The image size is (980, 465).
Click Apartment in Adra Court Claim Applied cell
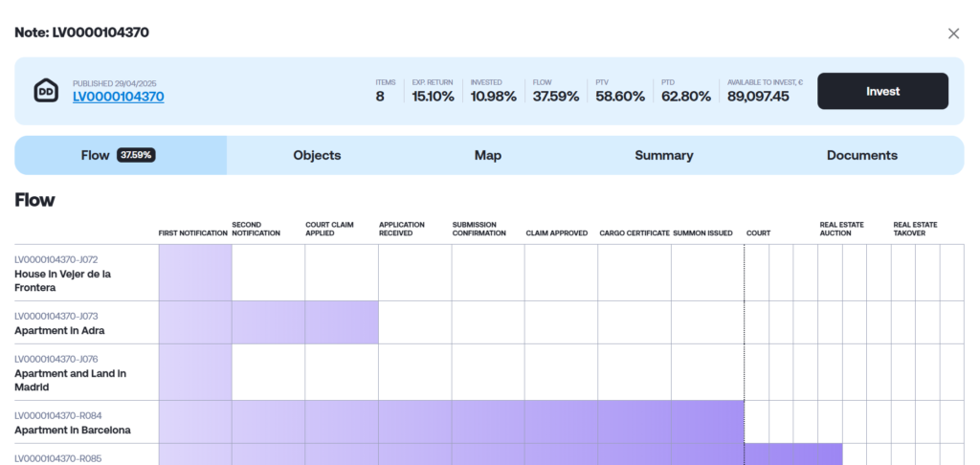click(x=342, y=322)
